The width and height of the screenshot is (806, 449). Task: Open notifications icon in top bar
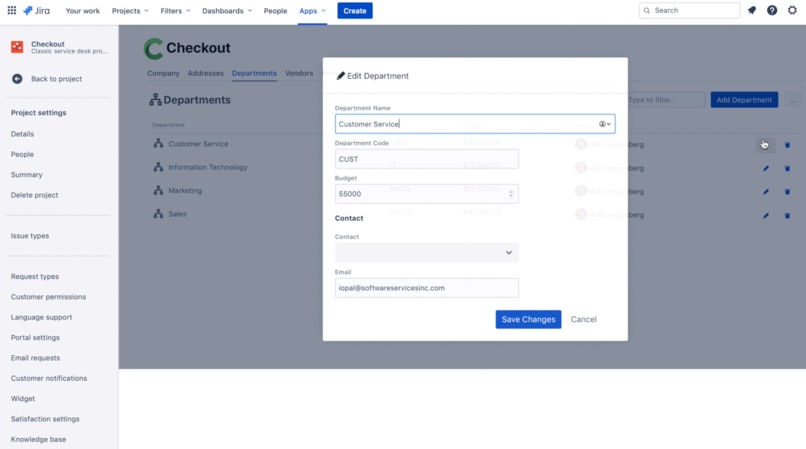(752, 10)
